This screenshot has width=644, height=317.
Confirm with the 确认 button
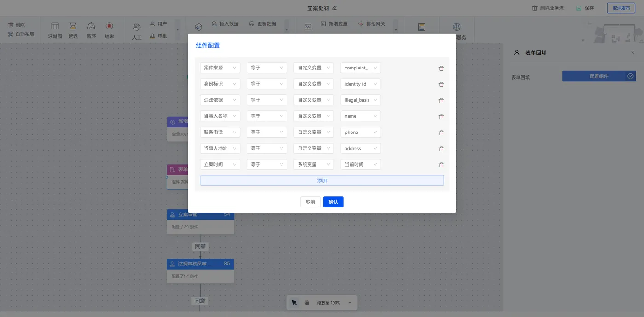click(x=333, y=202)
